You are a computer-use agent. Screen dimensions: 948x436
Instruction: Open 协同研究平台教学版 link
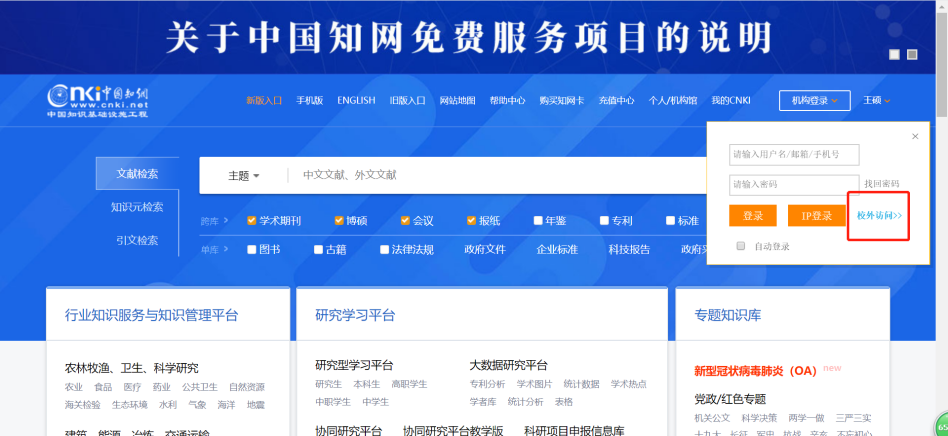[453, 431]
